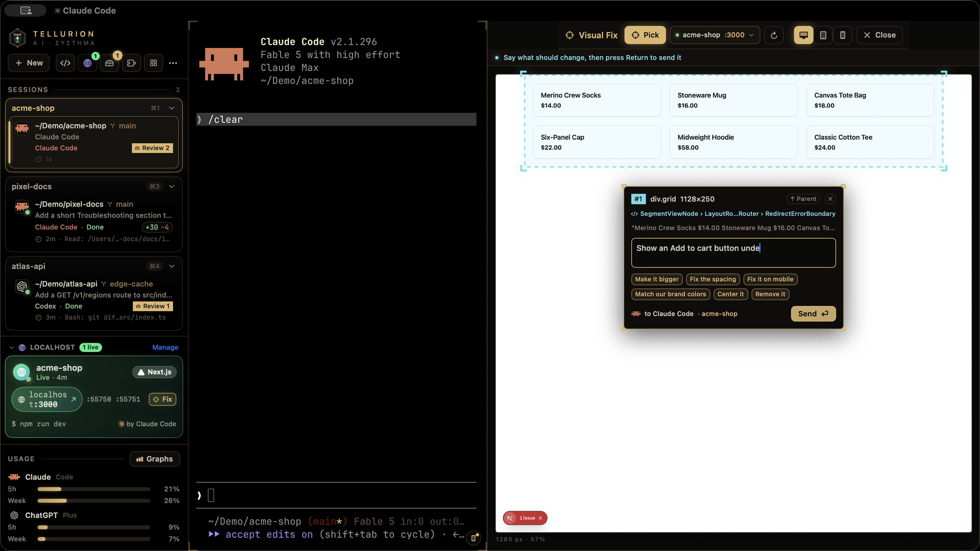Open the inbox icon with yellow badge

(x=110, y=63)
